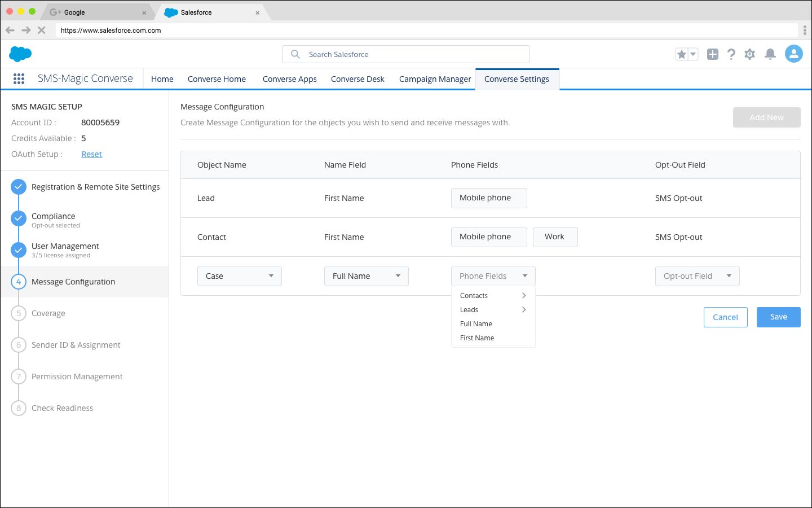Click the Work phone field chip
This screenshot has width=812, height=508.
click(x=555, y=237)
